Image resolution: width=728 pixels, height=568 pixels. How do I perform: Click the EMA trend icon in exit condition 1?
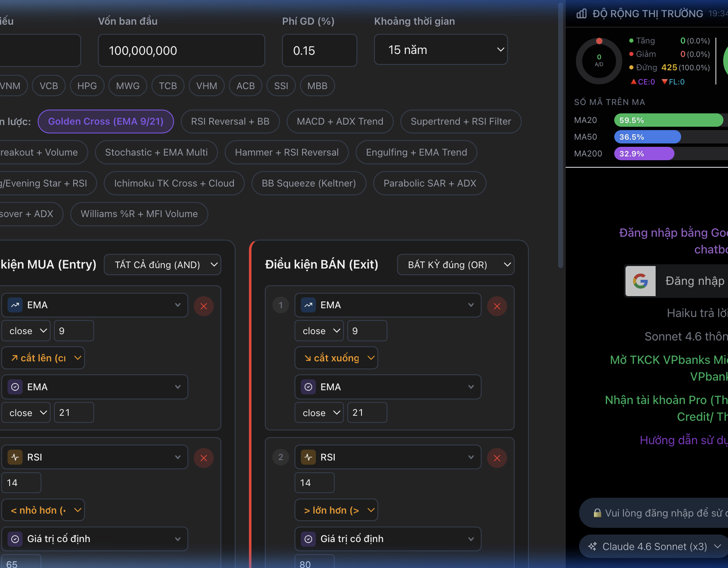(x=308, y=305)
